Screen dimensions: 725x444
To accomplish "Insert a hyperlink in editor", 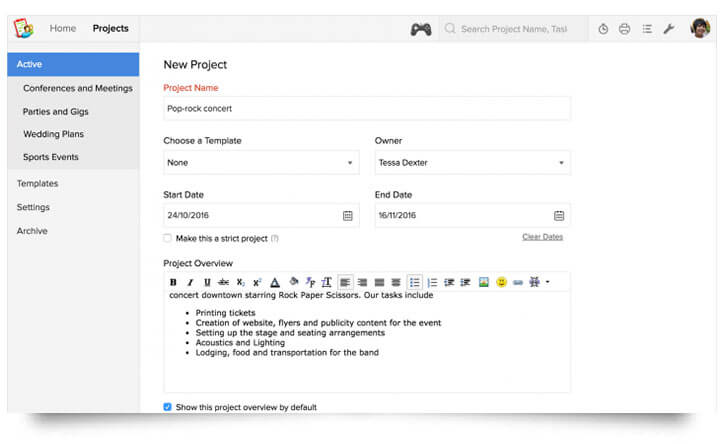I will coord(518,282).
